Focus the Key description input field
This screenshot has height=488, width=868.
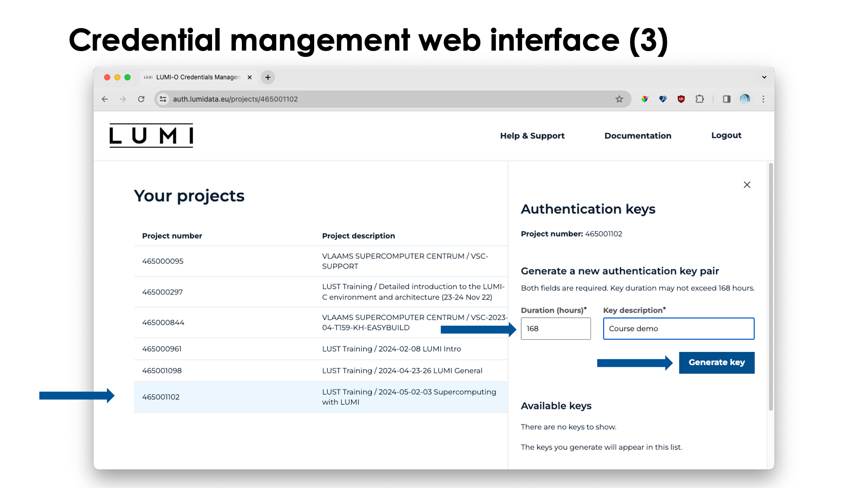point(679,328)
